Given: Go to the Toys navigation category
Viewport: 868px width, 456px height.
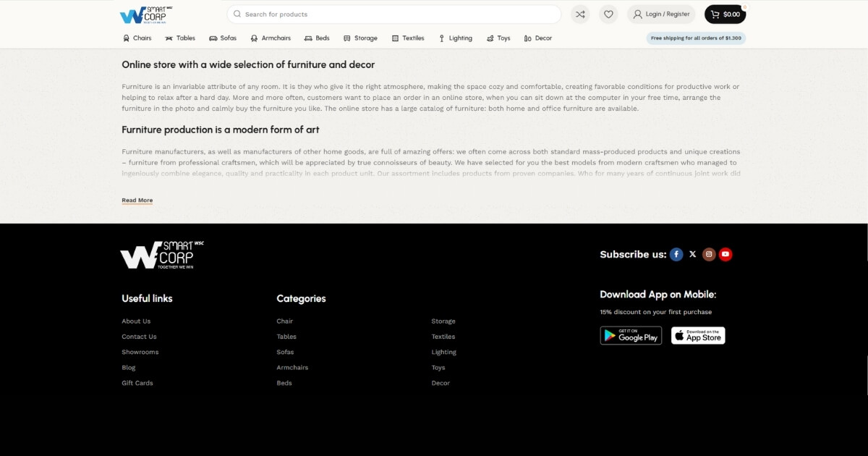Looking at the screenshot, I should click(x=498, y=38).
